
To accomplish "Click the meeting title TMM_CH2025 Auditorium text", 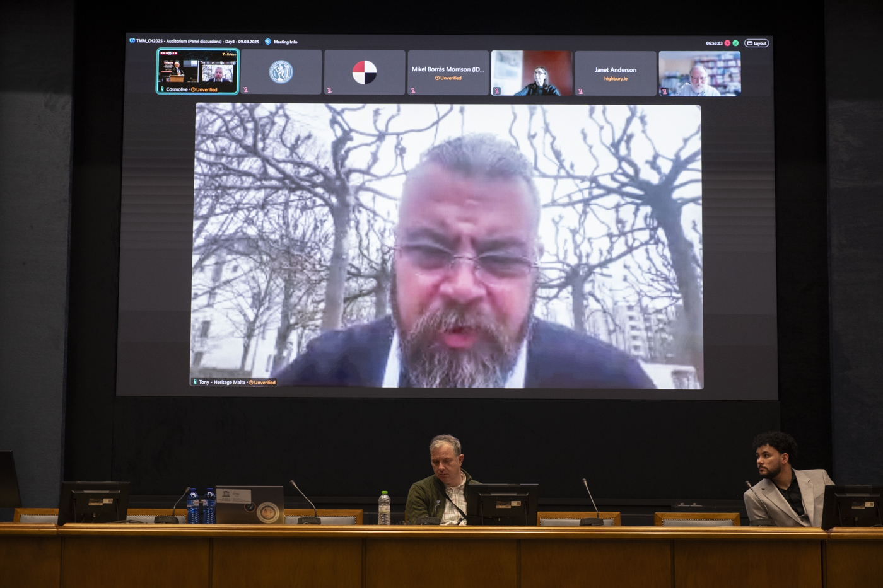I will [x=197, y=42].
